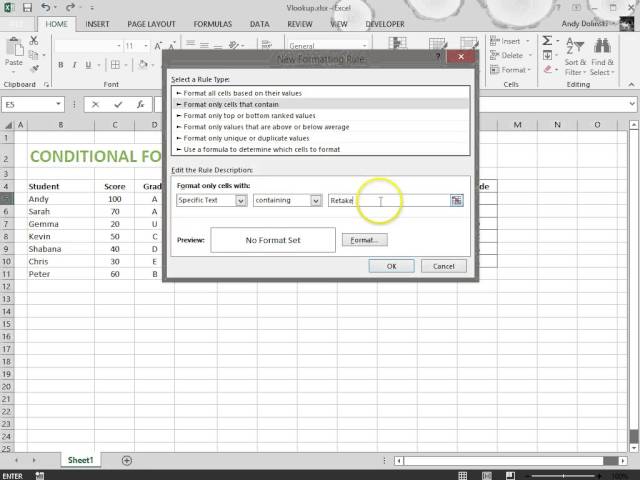
Task: Click the Select All corner triangle
Action: [7, 124]
